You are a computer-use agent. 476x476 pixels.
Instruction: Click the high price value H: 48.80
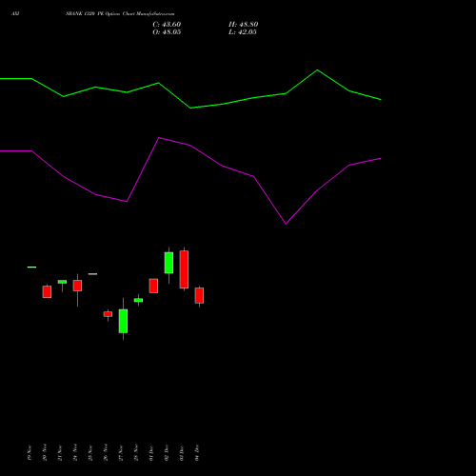[243, 25]
